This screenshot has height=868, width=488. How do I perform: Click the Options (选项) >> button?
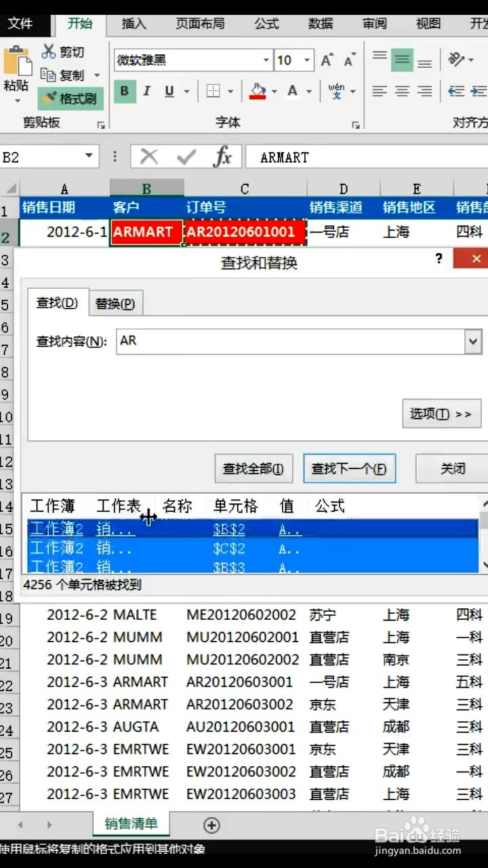click(x=441, y=414)
